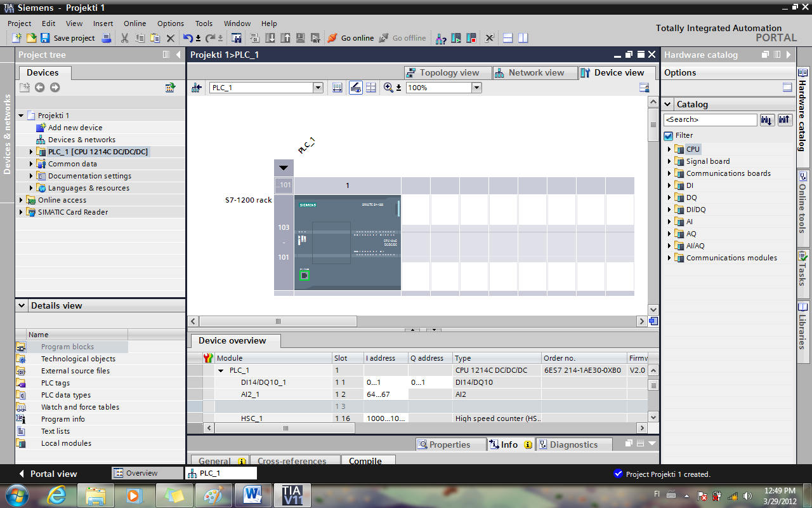Expand the CPU folder in catalog

tap(669, 149)
